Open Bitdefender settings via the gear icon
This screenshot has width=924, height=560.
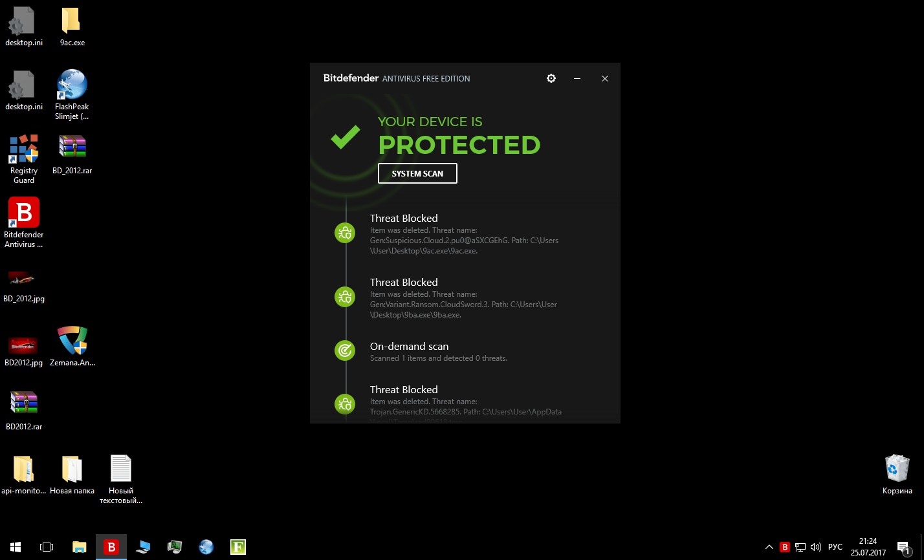click(551, 78)
